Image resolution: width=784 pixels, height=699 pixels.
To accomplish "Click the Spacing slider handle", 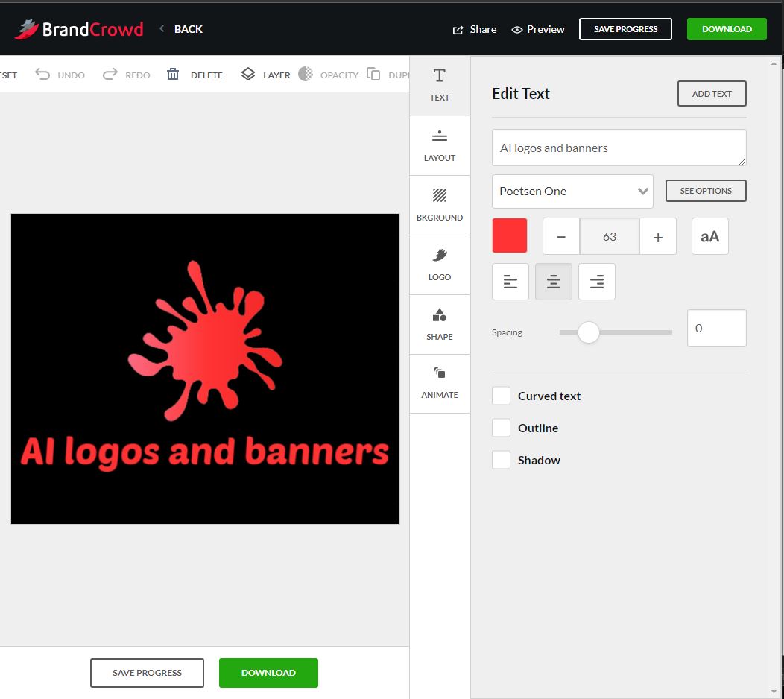I will (589, 332).
